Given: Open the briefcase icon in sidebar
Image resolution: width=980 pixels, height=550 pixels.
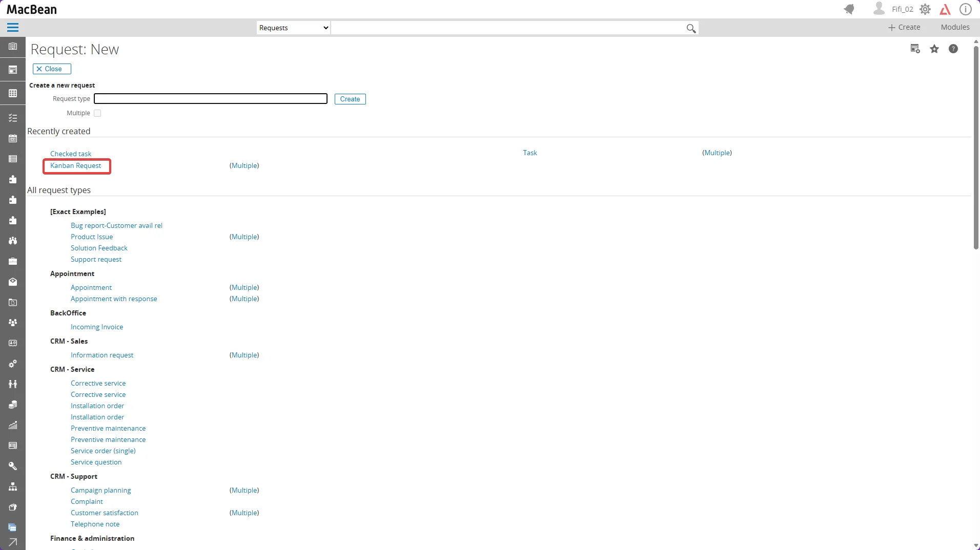Looking at the screenshot, I should (x=13, y=261).
